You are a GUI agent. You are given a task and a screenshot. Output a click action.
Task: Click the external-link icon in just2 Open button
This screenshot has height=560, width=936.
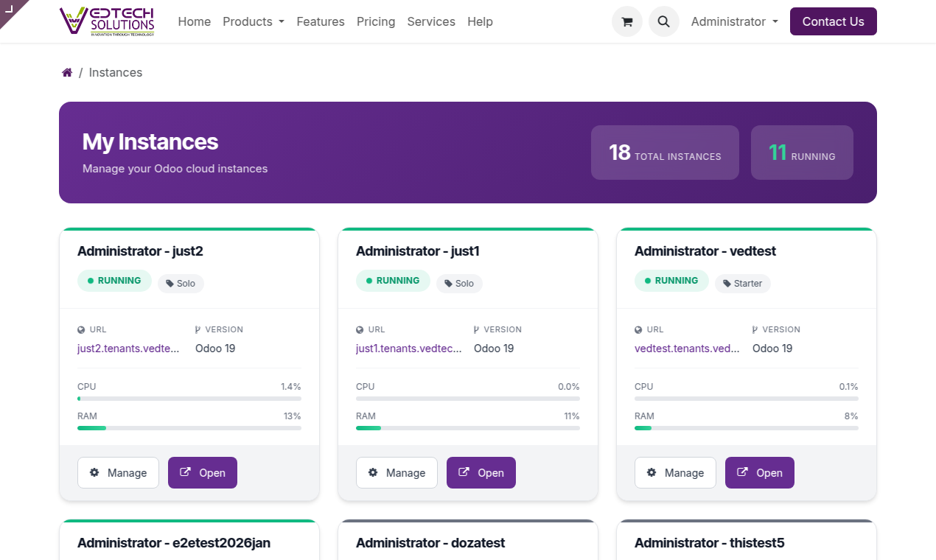(x=186, y=472)
